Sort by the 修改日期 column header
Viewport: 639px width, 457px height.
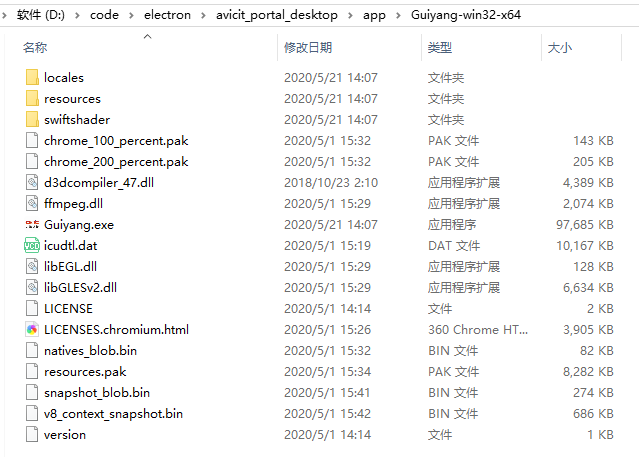pyautogui.click(x=308, y=47)
